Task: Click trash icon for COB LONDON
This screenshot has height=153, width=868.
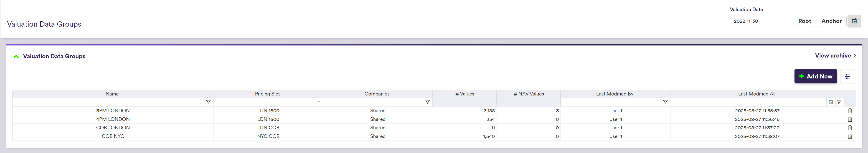Action: pyautogui.click(x=850, y=128)
